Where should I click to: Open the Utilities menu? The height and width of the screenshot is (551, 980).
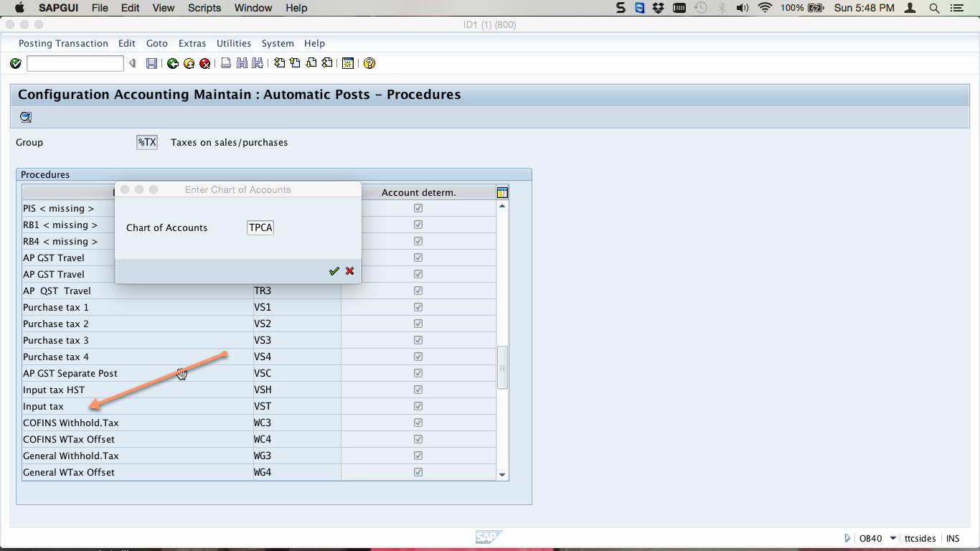[234, 44]
